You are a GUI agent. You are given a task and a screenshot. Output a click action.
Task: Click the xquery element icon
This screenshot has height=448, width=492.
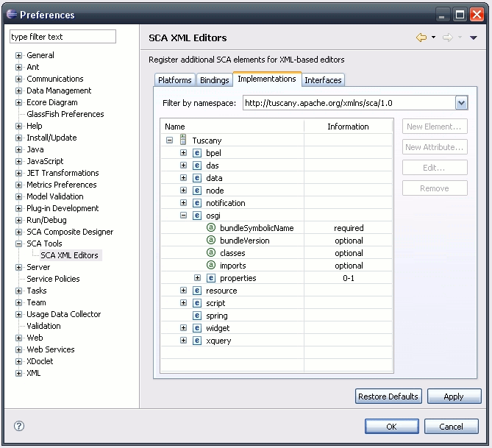click(x=197, y=341)
